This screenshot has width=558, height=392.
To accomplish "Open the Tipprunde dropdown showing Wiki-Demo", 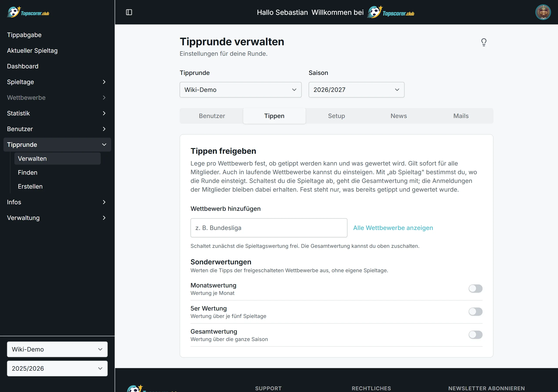I will 240,90.
